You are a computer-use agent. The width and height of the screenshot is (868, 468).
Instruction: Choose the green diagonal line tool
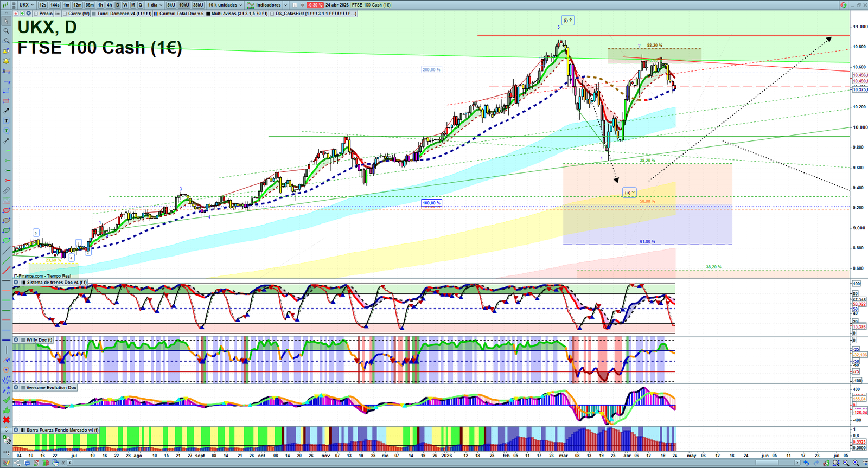tap(6, 260)
